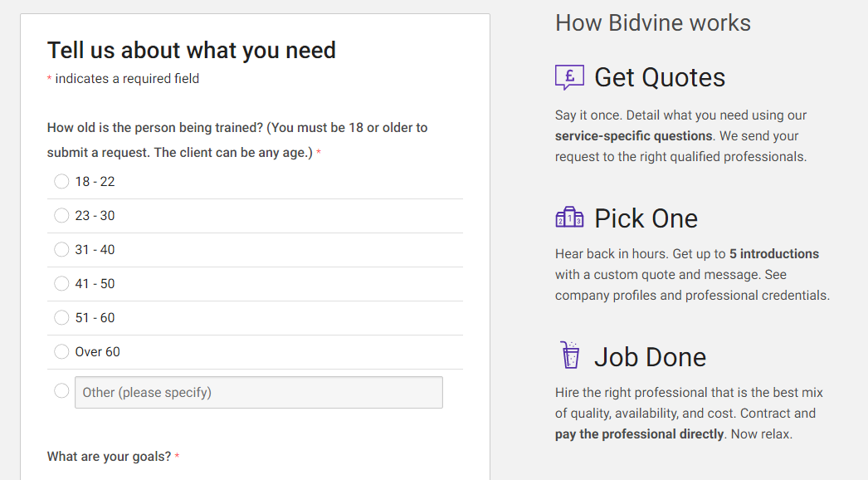Click the Job Done heading

650,357
